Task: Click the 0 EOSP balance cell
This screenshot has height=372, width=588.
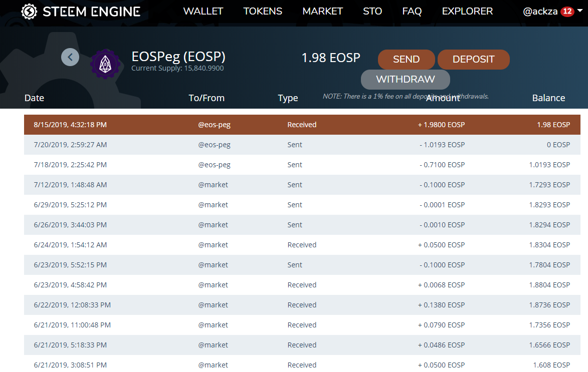Action: click(558, 145)
